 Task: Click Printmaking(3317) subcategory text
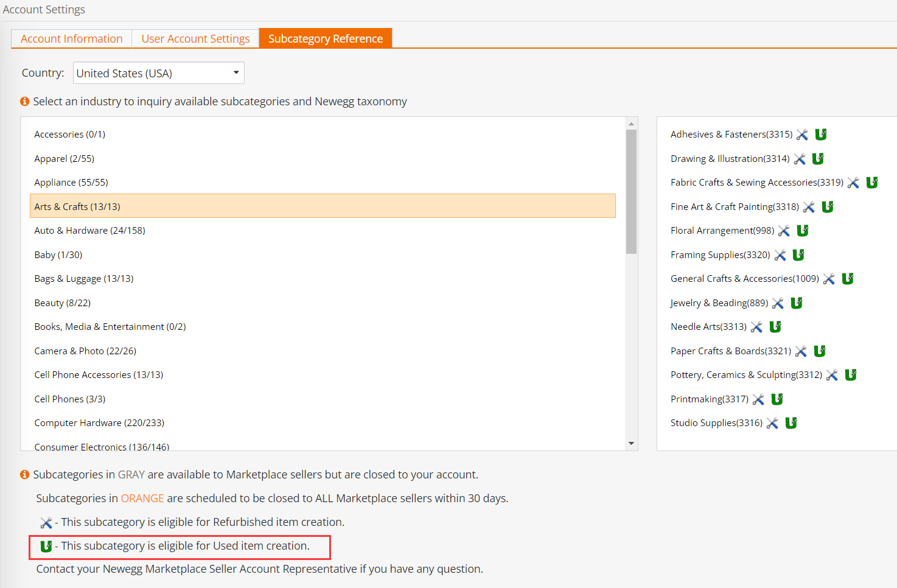pyautogui.click(x=710, y=399)
